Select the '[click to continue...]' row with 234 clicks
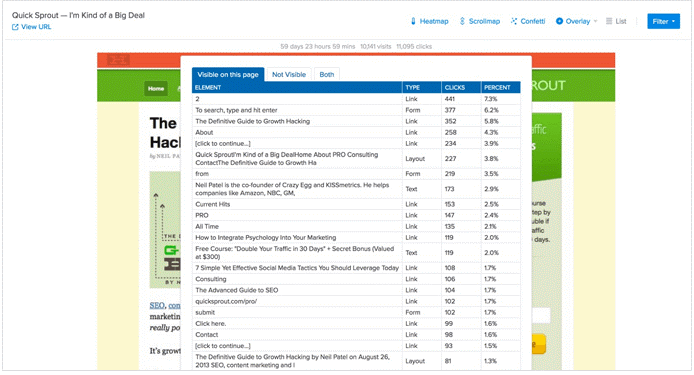This screenshot has height=375, width=694. coord(356,143)
